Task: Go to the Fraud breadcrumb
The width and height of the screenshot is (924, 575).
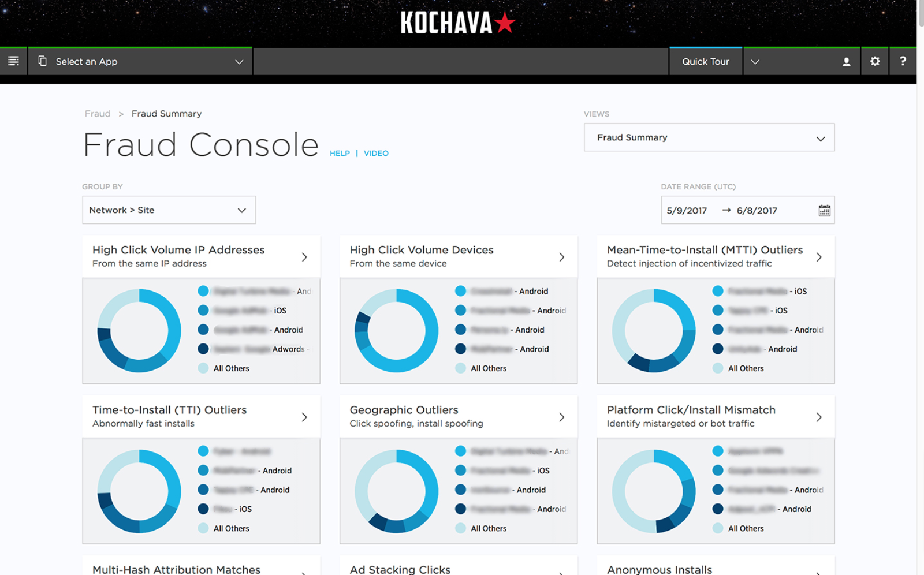Action: click(x=98, y=114)
